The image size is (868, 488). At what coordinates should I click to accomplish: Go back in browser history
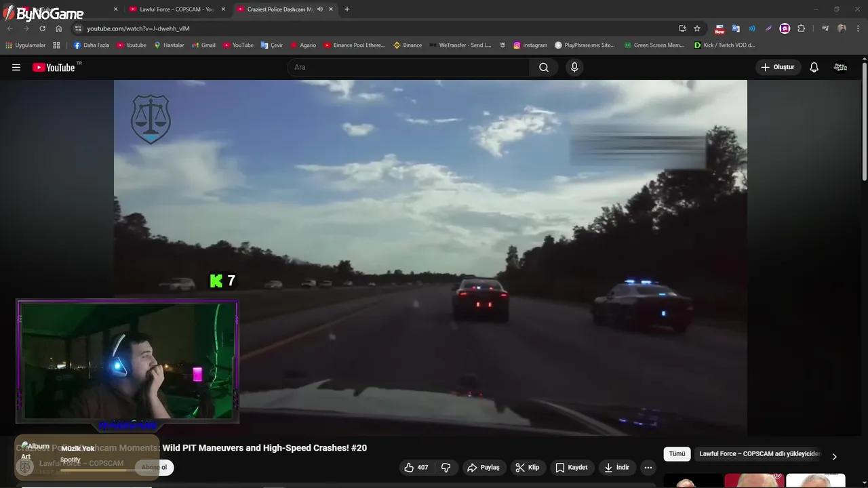click(10, 28)
